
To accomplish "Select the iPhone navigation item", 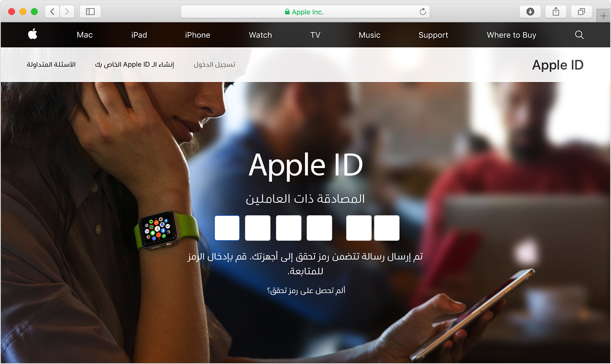I will pyautogui.click(x=198, y=35).
